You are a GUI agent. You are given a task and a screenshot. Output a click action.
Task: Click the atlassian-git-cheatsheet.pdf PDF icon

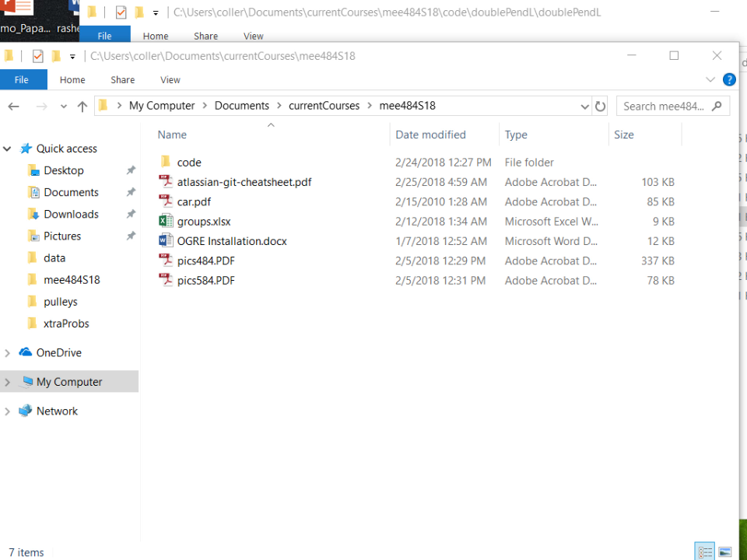[x=165, y=181]
